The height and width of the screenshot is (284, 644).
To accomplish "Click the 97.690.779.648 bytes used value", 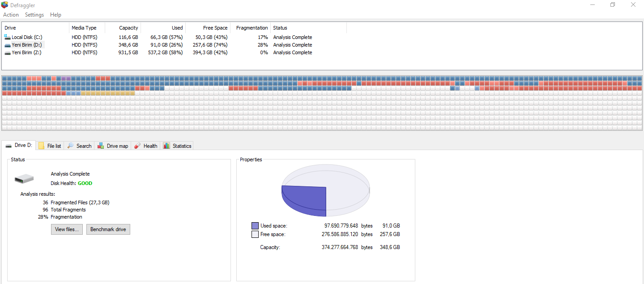I will pos(341,226).
